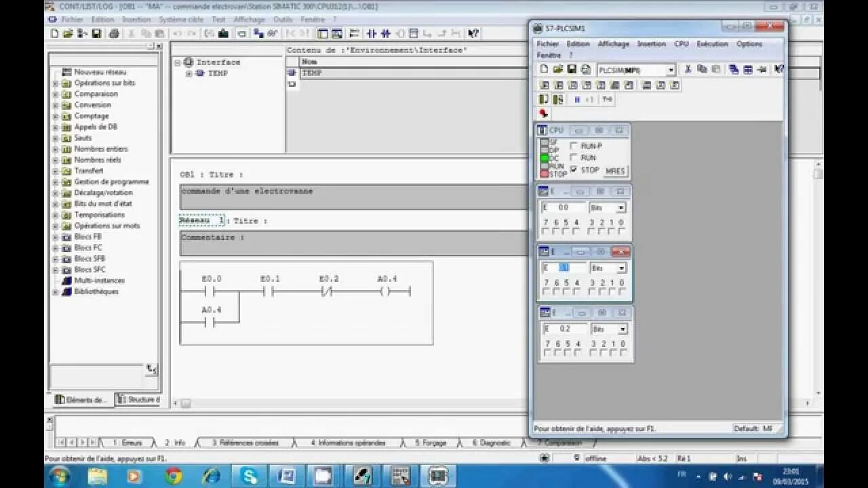Open Bits format dropdown in active E window
Screen dimensions: 868x488
click(x=621, y=268)
